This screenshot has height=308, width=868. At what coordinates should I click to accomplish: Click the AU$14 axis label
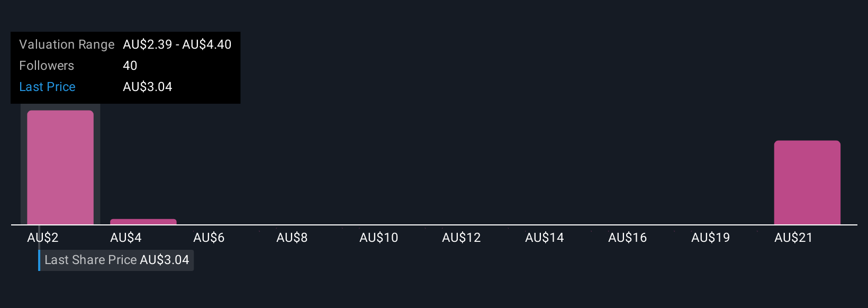tap(545, 238)
